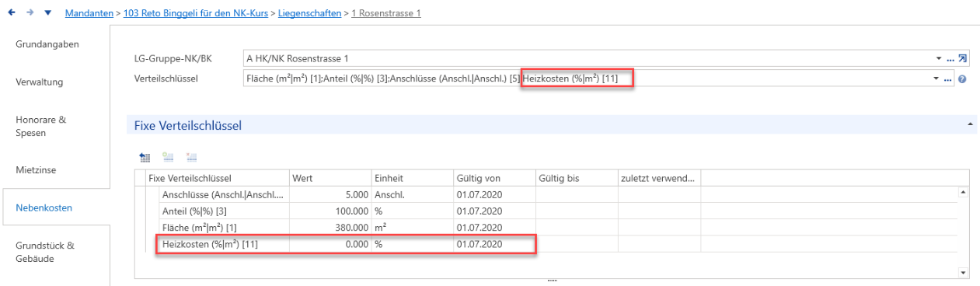Sort by Gültig von column header

coord(494,178)
